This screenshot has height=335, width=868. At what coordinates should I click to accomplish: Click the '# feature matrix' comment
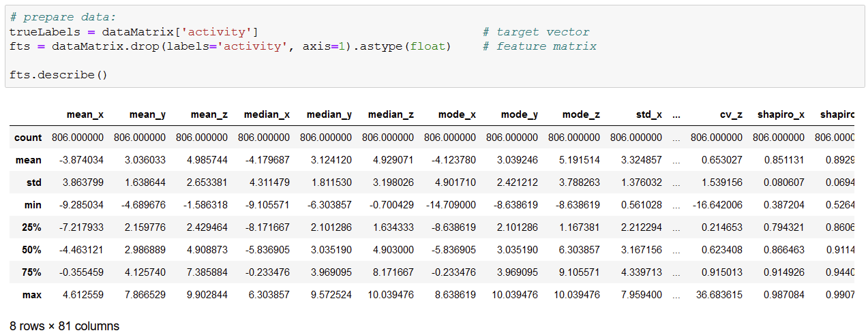coord(539,46)
